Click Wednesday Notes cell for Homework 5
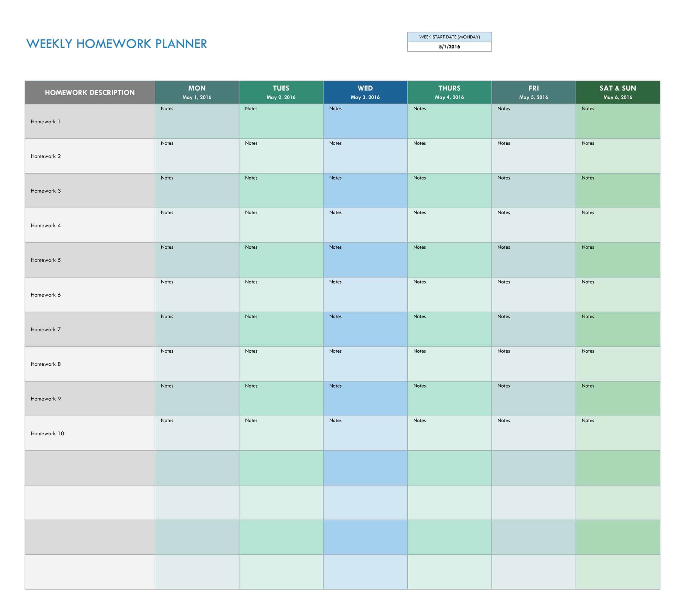This screenshot has height=616, width=685. point(365,260)
